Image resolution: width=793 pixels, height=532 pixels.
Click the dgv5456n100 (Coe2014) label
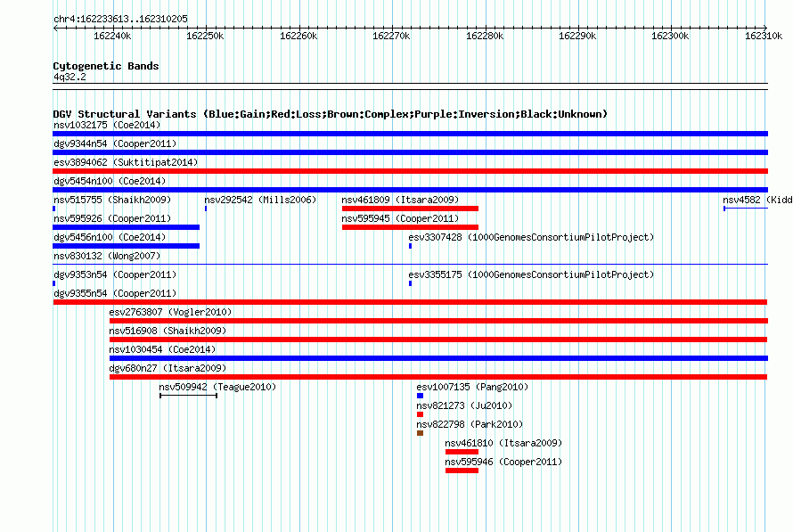[110, 237]
